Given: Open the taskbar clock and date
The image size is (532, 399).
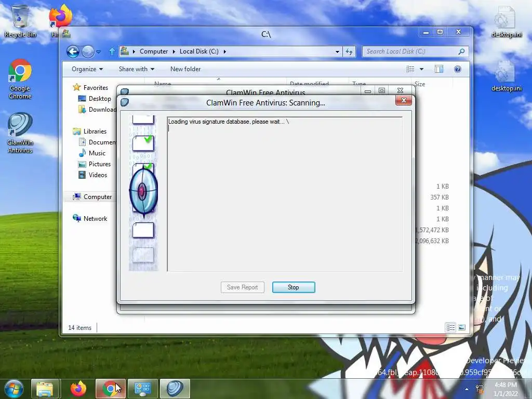Looking at the screenshot, I should 506,389.
